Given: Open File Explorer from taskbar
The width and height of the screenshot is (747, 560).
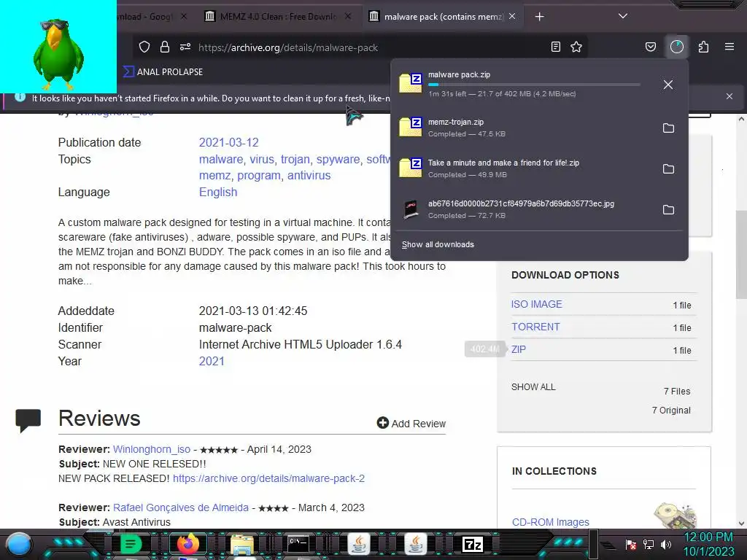Looking at the screenshot, I should (x=242, y=544).
